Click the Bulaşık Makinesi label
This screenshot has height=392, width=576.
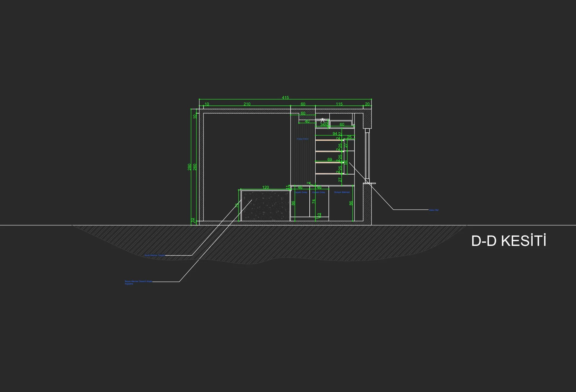pyautogui.click(x=342, y=192)
